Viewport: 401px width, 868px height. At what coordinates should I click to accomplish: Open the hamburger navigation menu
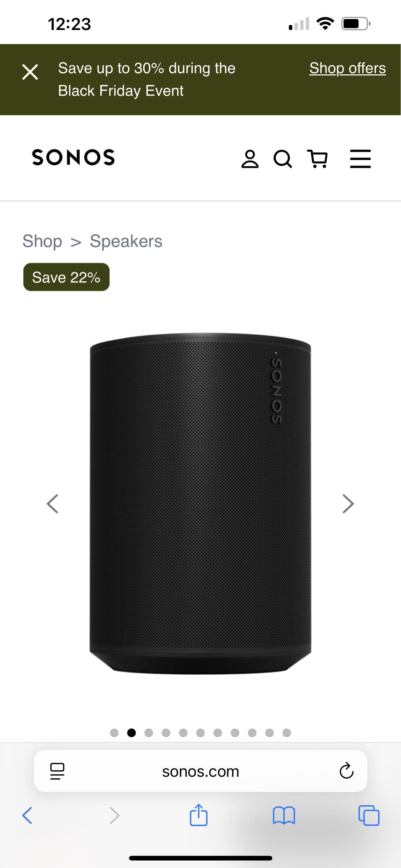(360, 159)
